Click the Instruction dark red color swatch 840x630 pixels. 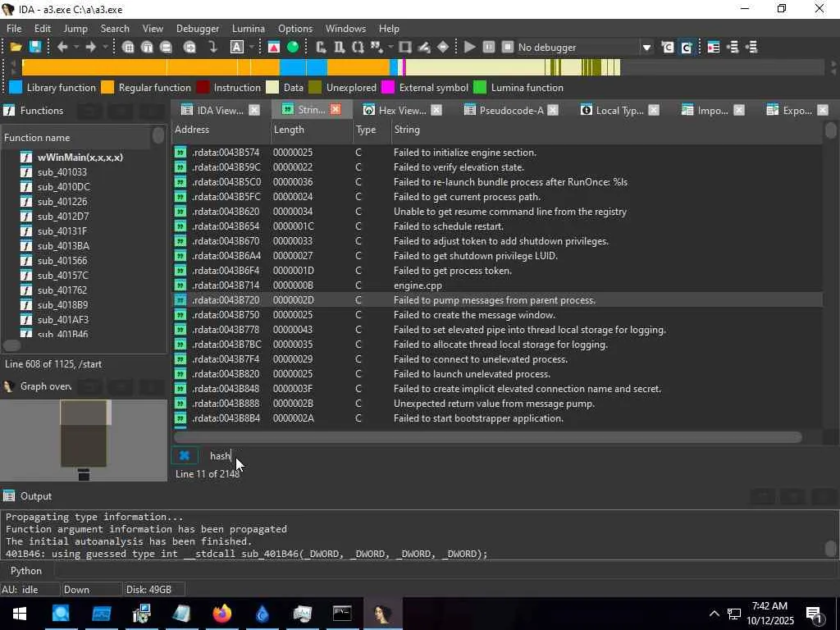coord(203,87)
